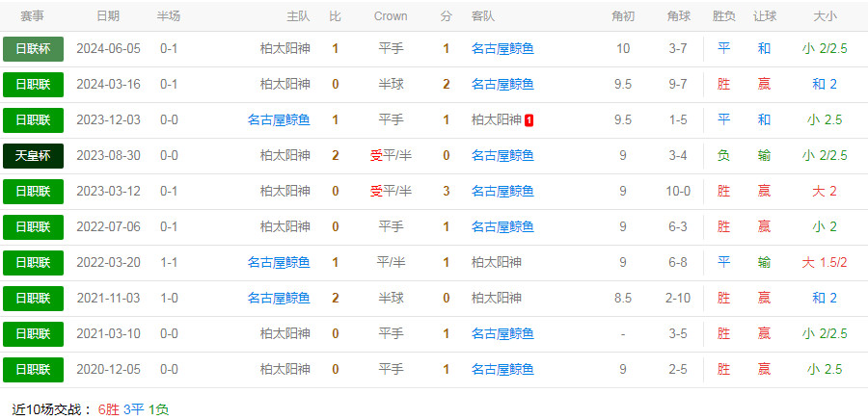Click the red card badge beside 柏太阳神
The width and height of the screenshot is (868, 420).
coord(529,120)
